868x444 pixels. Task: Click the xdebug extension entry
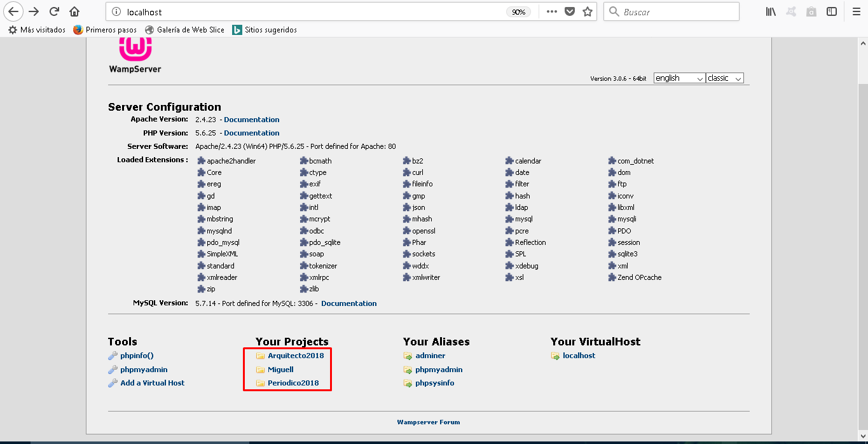click(522, 266)
